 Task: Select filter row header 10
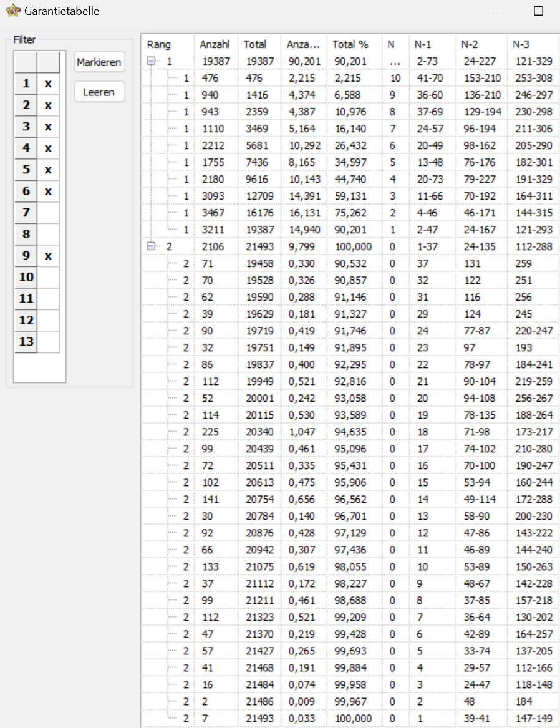click(26, 277)
